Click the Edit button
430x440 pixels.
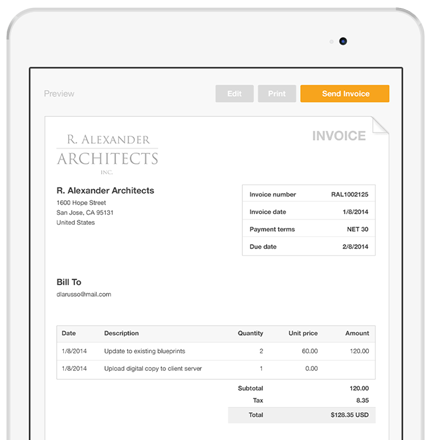[234, 94]
